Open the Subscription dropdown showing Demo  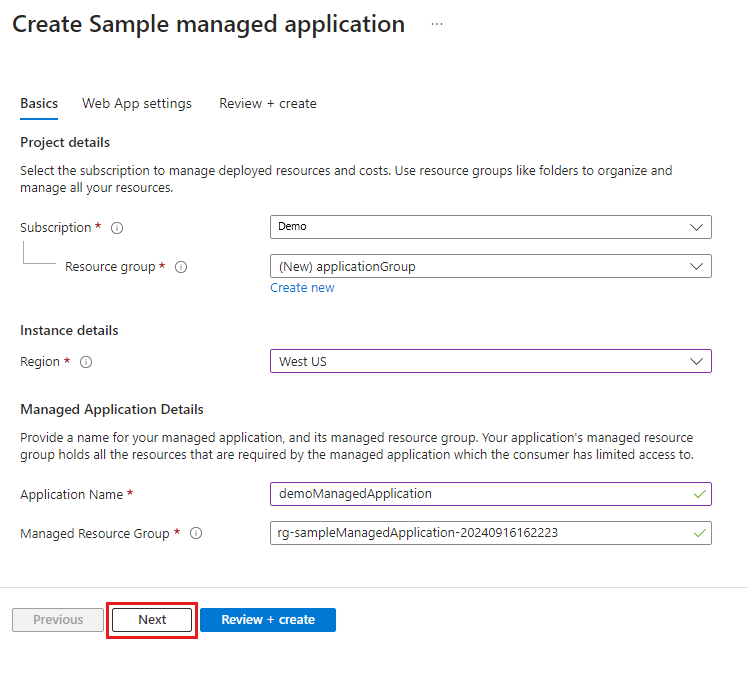coord(490,227)
